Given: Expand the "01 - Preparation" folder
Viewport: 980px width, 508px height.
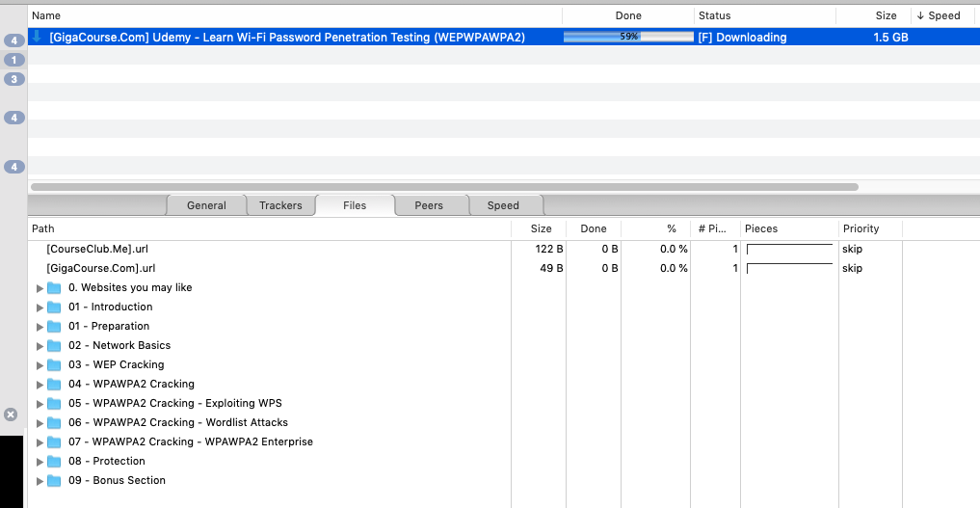Looking at the screenshot, I should [x=40, y=327].
